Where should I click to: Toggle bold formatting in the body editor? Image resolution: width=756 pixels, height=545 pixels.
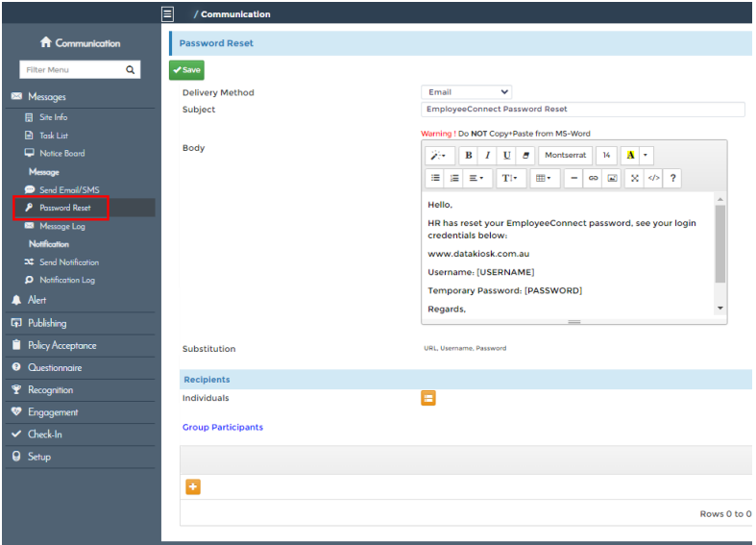point(468,155)
